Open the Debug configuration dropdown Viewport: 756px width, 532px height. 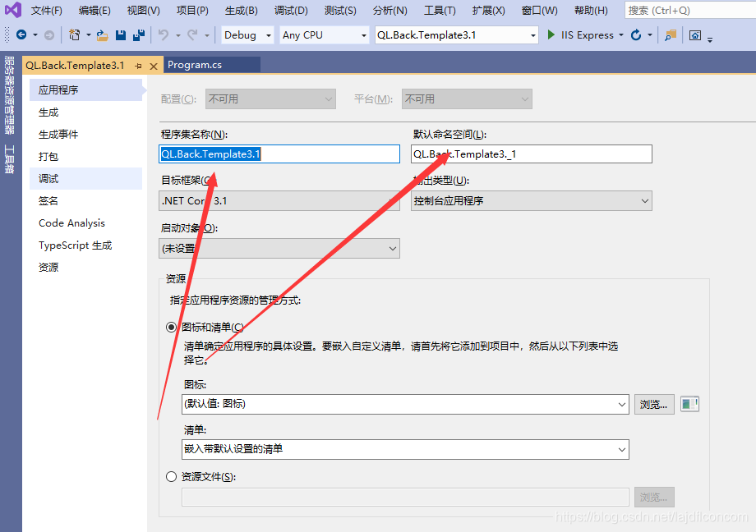pos(247,35)
